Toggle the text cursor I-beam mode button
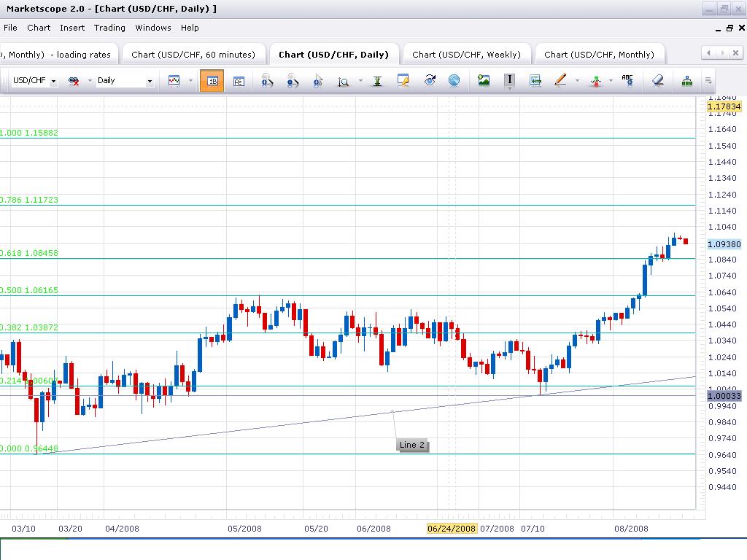This screenshot has height=560, width=747. 509,81
